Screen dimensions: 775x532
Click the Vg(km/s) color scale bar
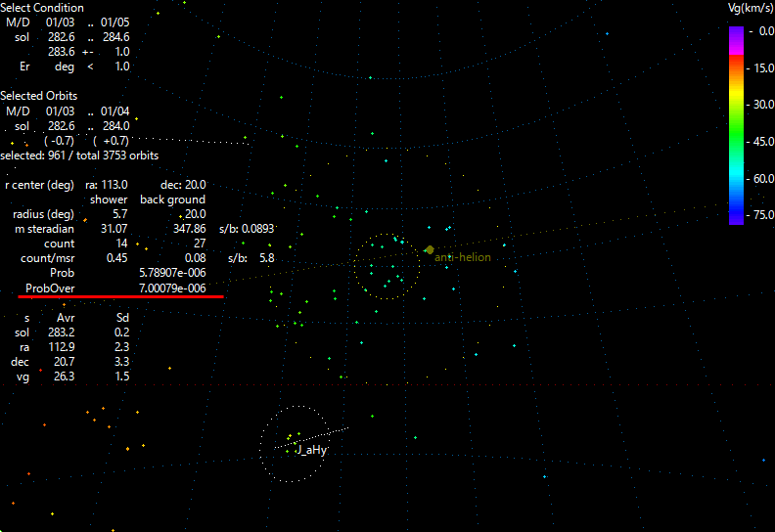736,125
